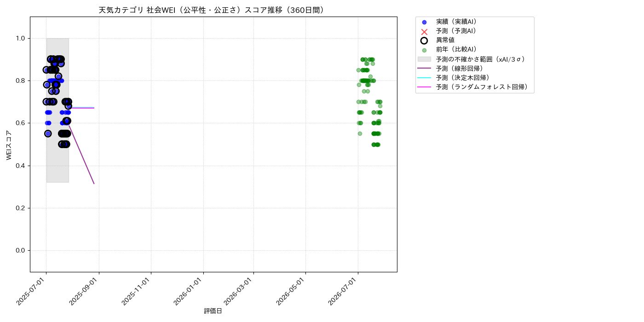Click the gray 予測の不確かさ範囲 legend swatch

(424, 59)
